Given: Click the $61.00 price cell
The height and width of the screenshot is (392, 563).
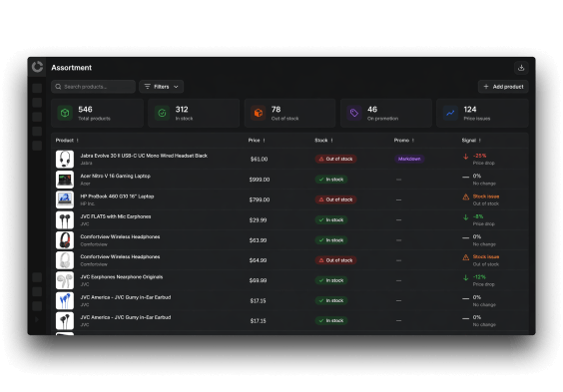Looking at the screenshot, I should tap(259, 159).
